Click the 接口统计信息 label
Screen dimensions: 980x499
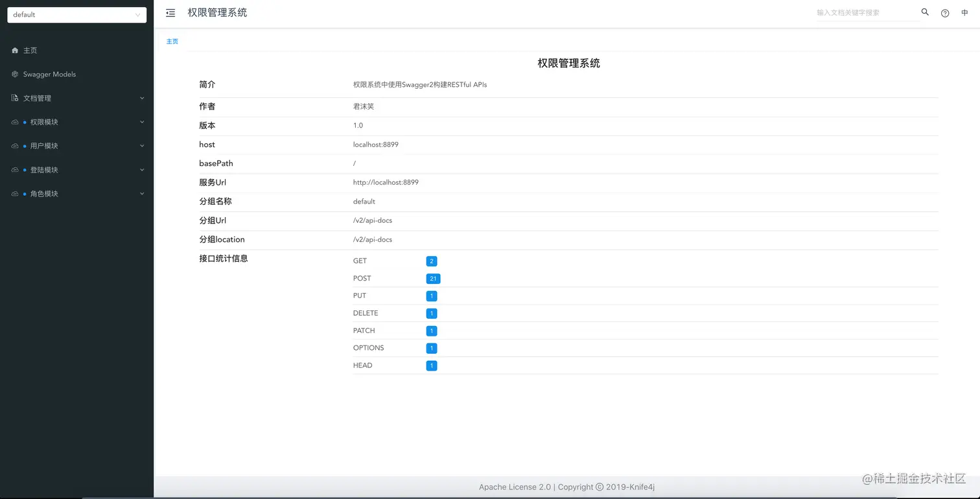[224, 259]
